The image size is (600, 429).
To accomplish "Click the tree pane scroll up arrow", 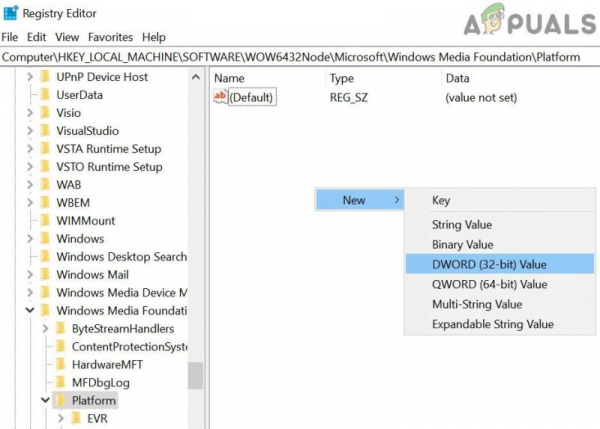I will [196, 77].
